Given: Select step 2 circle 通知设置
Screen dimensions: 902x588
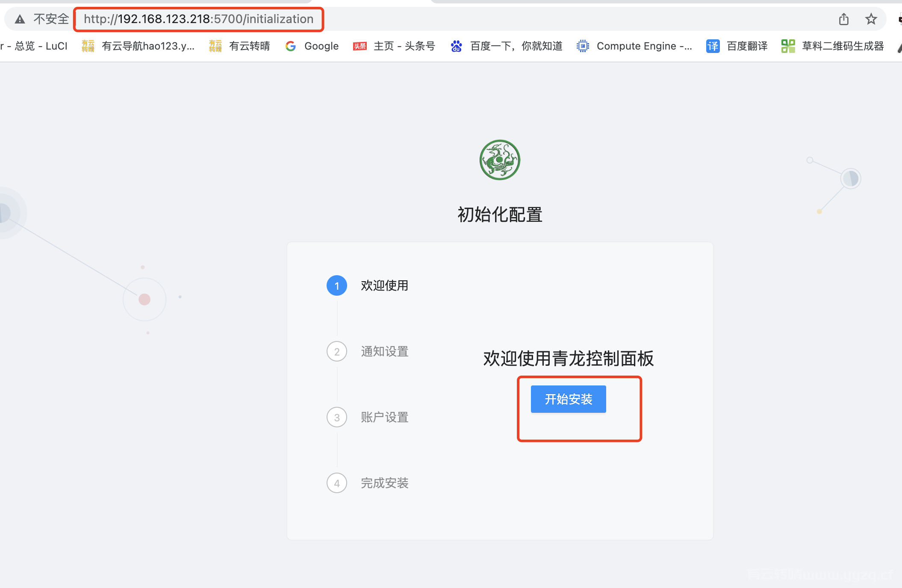Looking at the screenshot, I should [337, 351].
